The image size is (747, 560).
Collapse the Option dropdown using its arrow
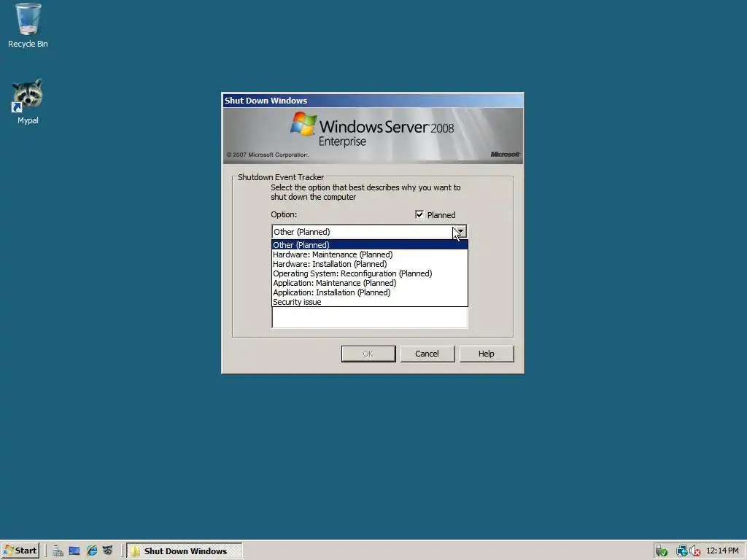click(x=461, y=232)
